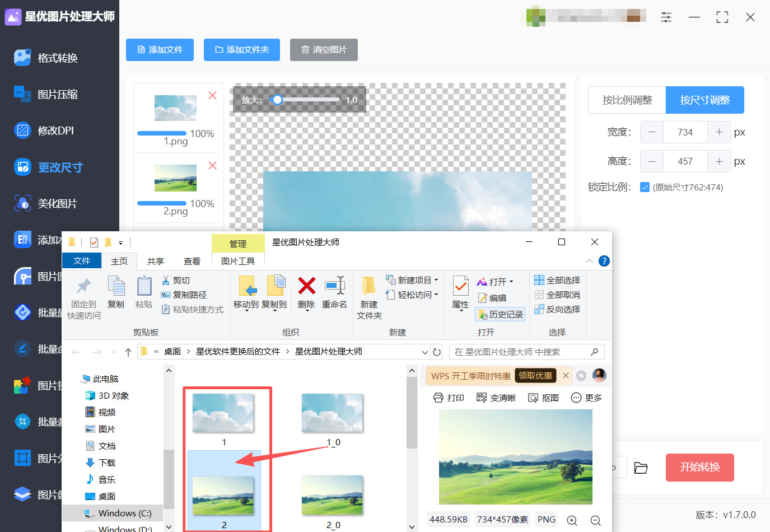
Task: Click 全部选择 in Explorer ribbon
Action: coord(557,281)
